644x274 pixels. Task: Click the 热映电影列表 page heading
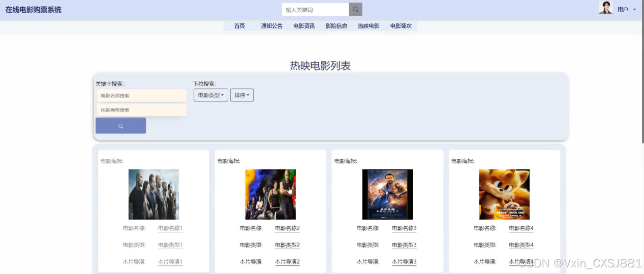pyautogui.click(x=320, y=65)
